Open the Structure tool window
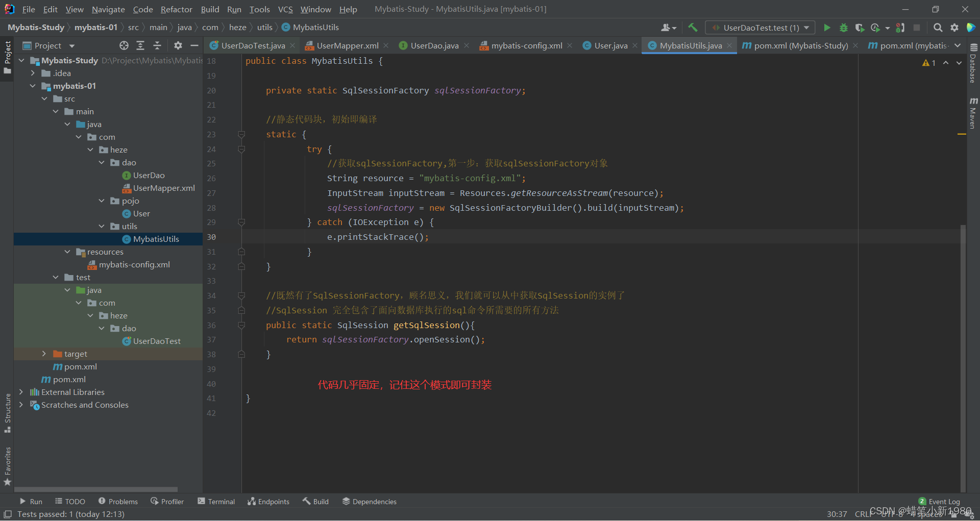Image resolution: width=980 pixels, height=521 pixels. [x=7, y=413]
